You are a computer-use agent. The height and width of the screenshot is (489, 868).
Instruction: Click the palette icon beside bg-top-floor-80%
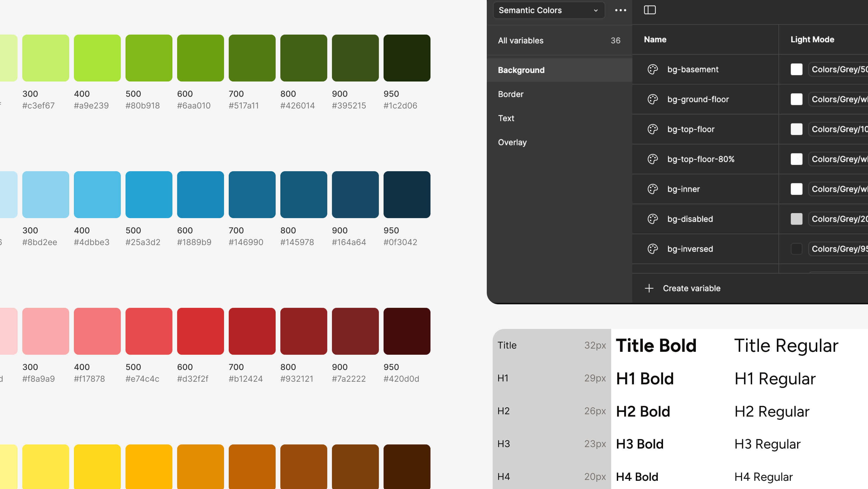coord(653,159)
